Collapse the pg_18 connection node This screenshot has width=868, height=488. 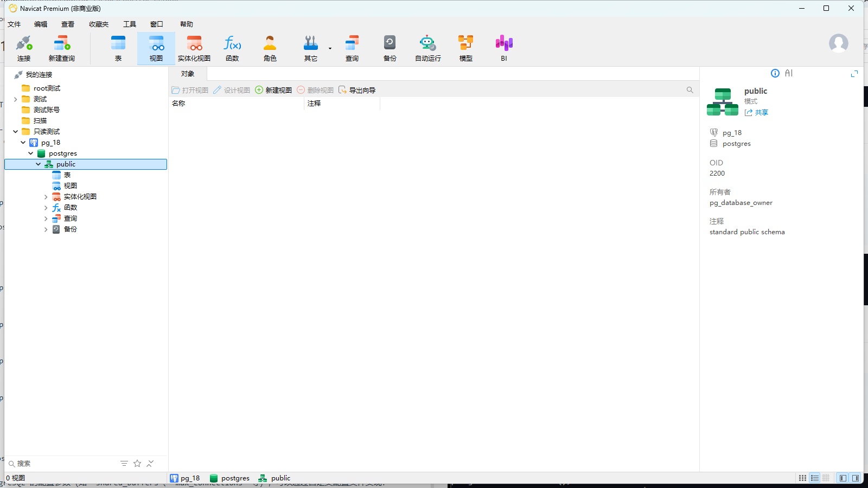tap(23, 143)
